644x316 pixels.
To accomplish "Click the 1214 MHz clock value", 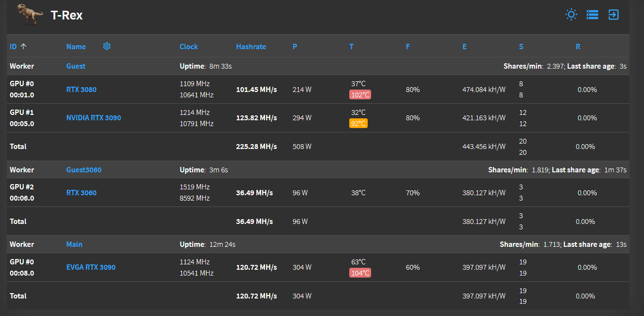I will click(195, 112).
